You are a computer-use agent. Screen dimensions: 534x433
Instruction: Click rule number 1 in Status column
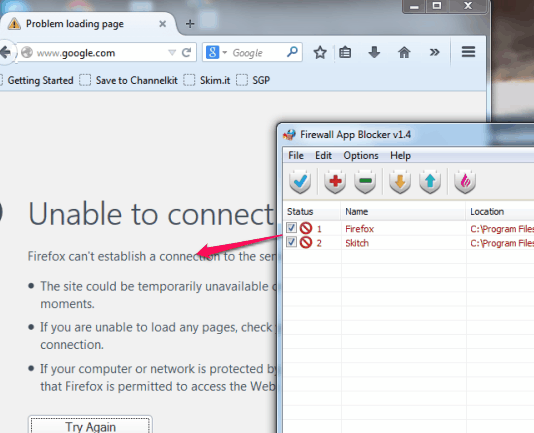319,229
